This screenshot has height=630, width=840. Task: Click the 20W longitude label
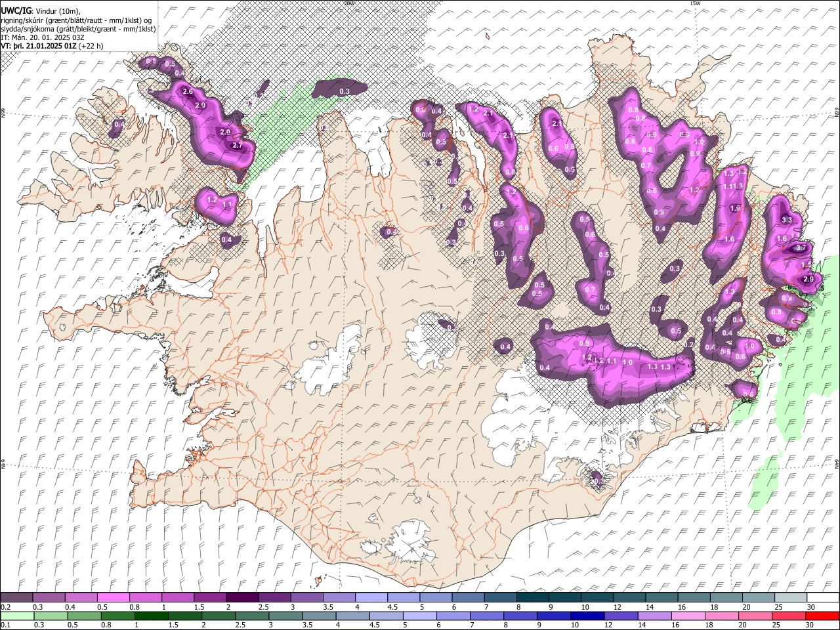click(348, 3)
